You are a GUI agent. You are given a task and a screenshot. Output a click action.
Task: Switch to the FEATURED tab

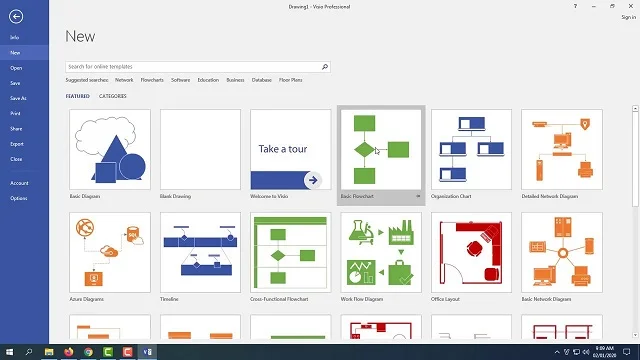[x=78, y=96]
